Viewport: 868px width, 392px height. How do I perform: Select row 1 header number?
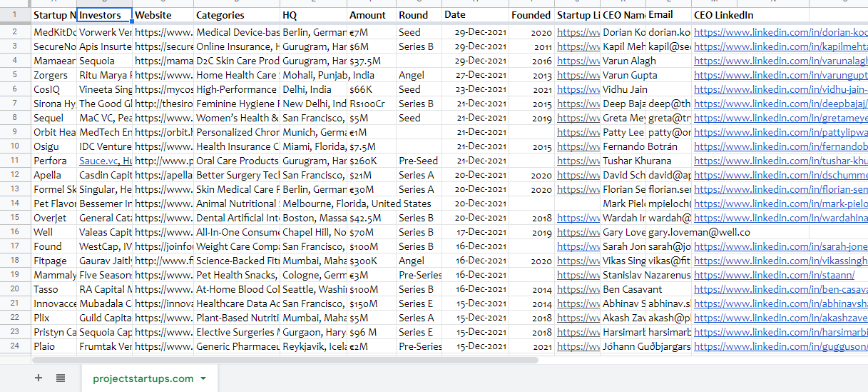pos(16,15)
